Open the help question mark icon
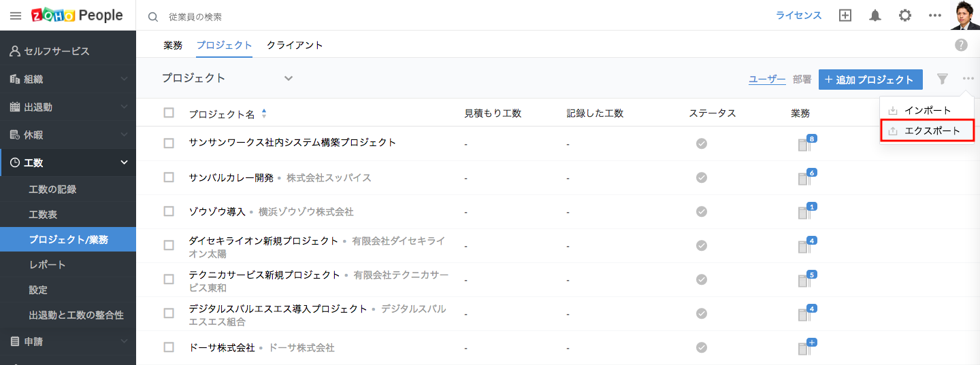This screenshot has height=365, width=980. click(961, 45)
